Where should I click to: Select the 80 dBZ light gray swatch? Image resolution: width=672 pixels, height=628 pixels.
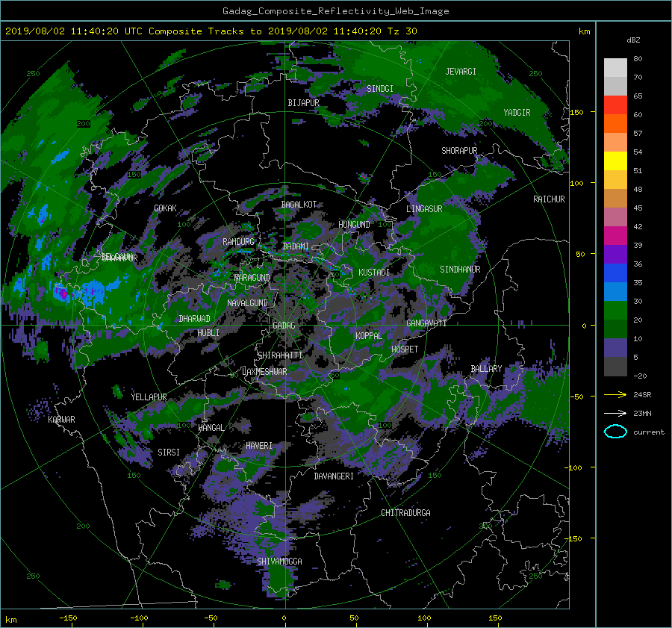(x=615, y=67)
